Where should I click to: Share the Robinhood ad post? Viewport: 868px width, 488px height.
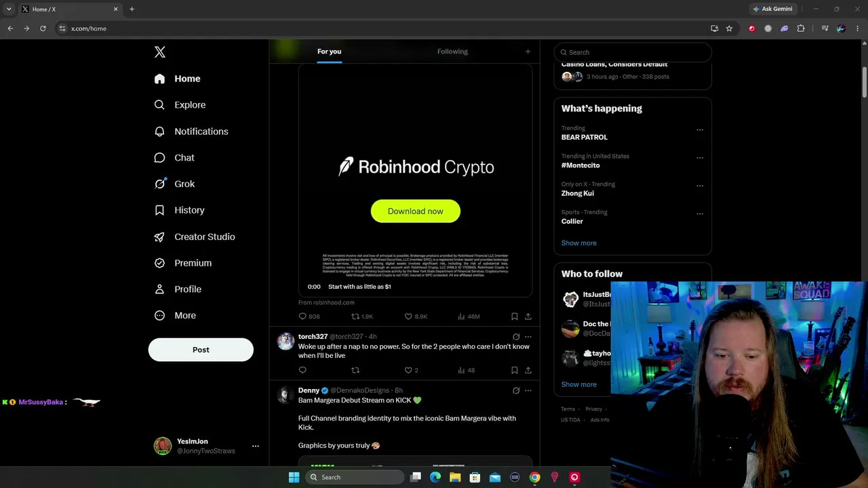528,317
